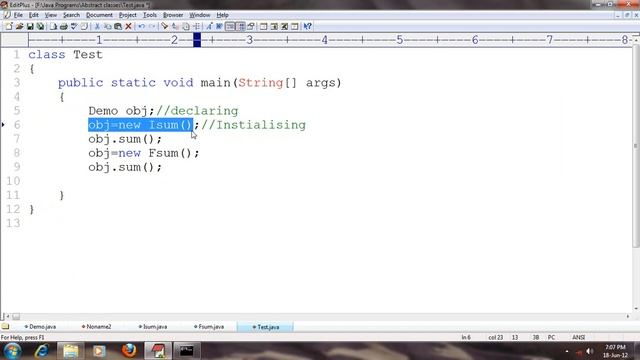Select the Test.java document tab
The height and width of the screenshot is (360, 640).
click(x=265, y=327)
